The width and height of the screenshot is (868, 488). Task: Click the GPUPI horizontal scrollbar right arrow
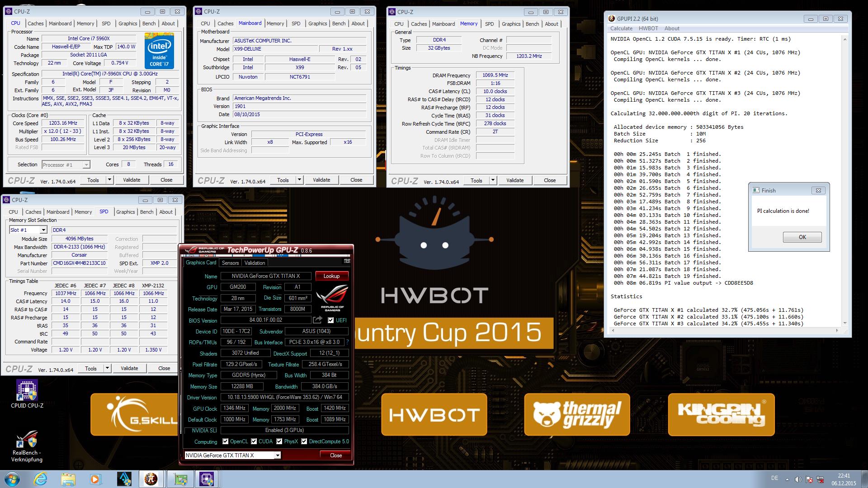(x=838, y=330)
